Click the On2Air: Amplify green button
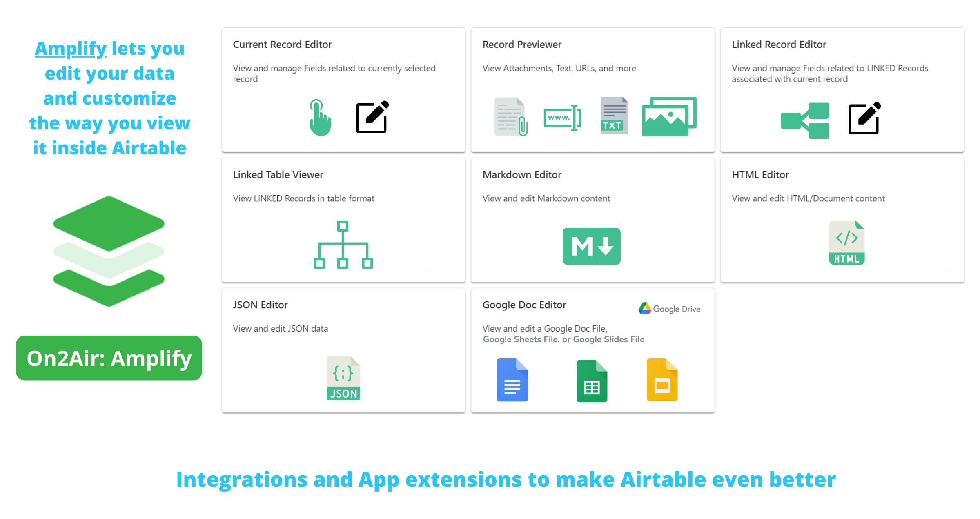 109,358
